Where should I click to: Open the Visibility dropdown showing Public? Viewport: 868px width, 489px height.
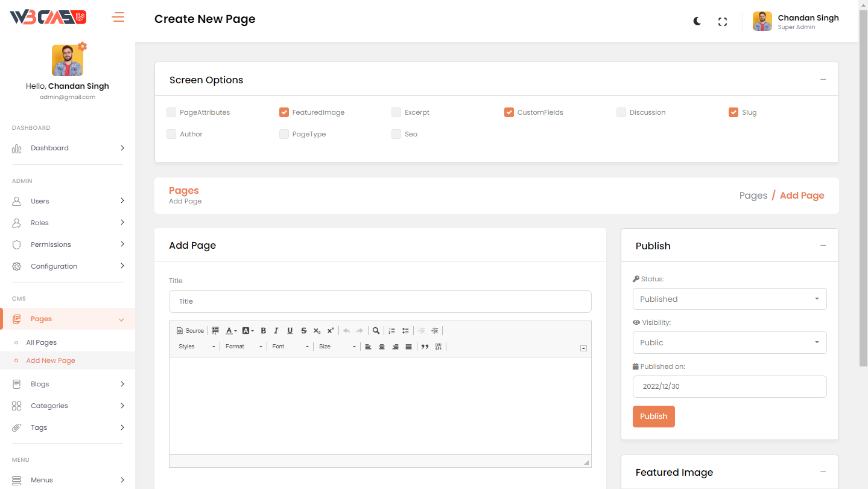click(729, 342)
